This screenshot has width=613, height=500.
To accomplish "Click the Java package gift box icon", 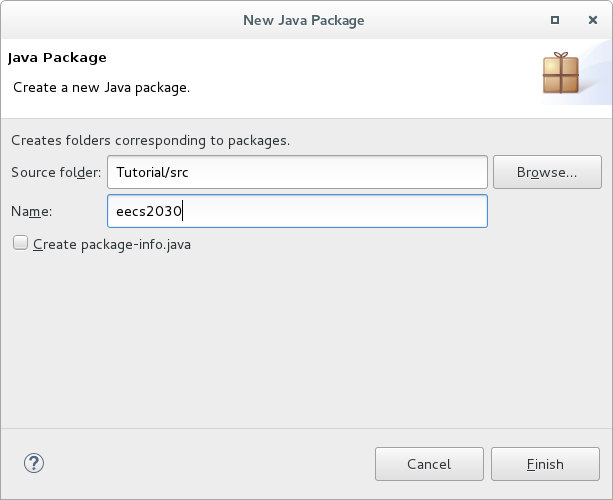I will [x=561, y=73].
